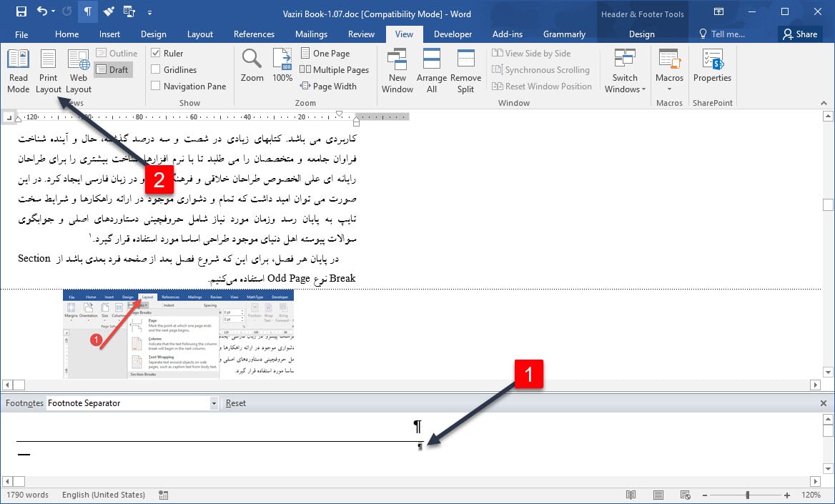Screen dimensions: 835x504
Task: Customize Quick Access Toolbar dropdown
Action: [x=149, y=11]
